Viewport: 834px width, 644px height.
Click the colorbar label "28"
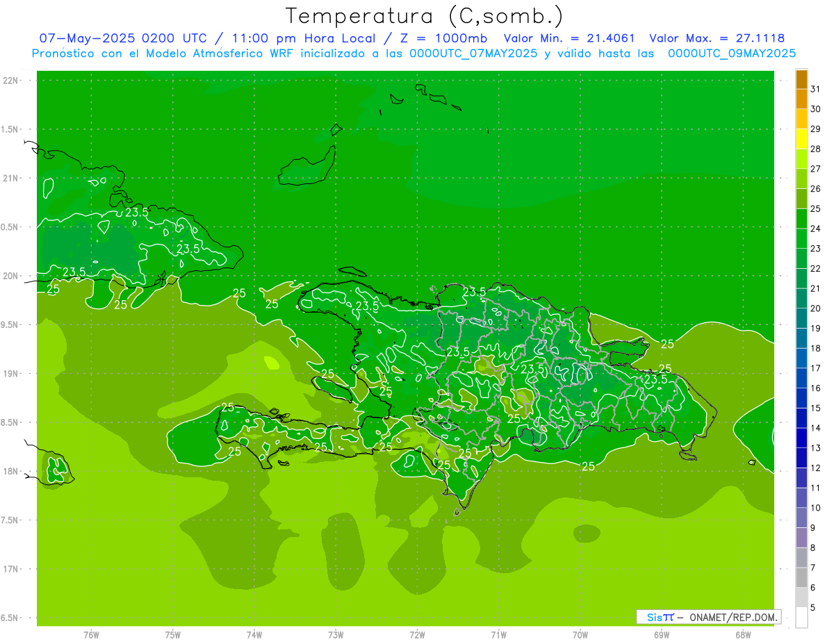(x=816, y=149)
